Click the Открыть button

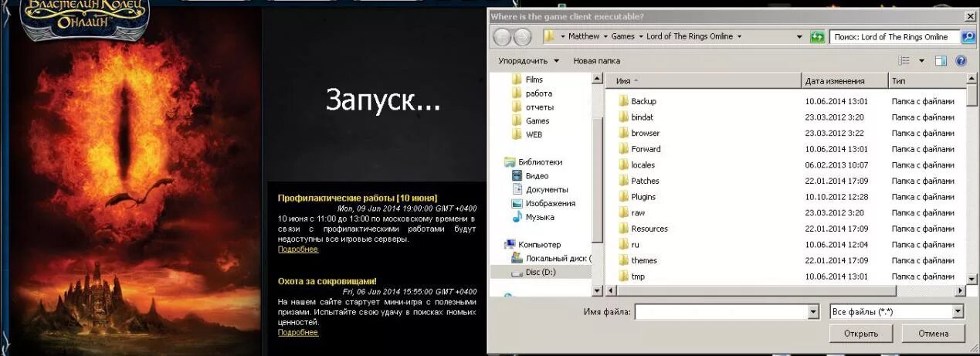click(x=861, y=334)
